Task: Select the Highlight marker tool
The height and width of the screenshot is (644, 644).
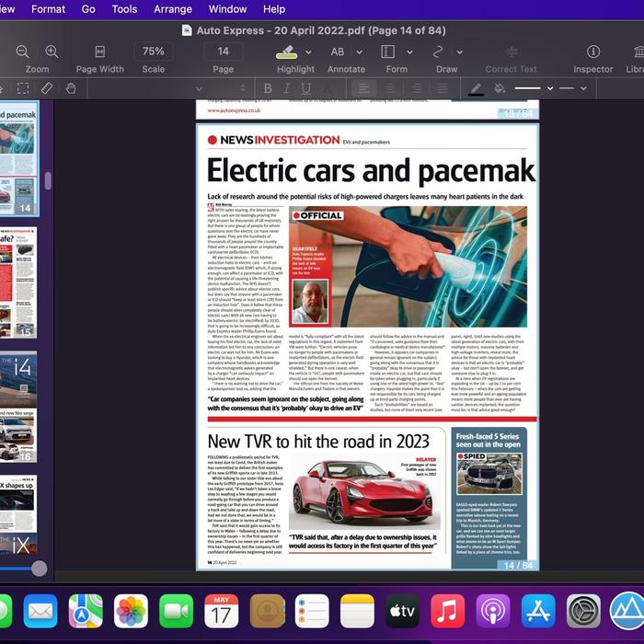Action: coord(286,52)
